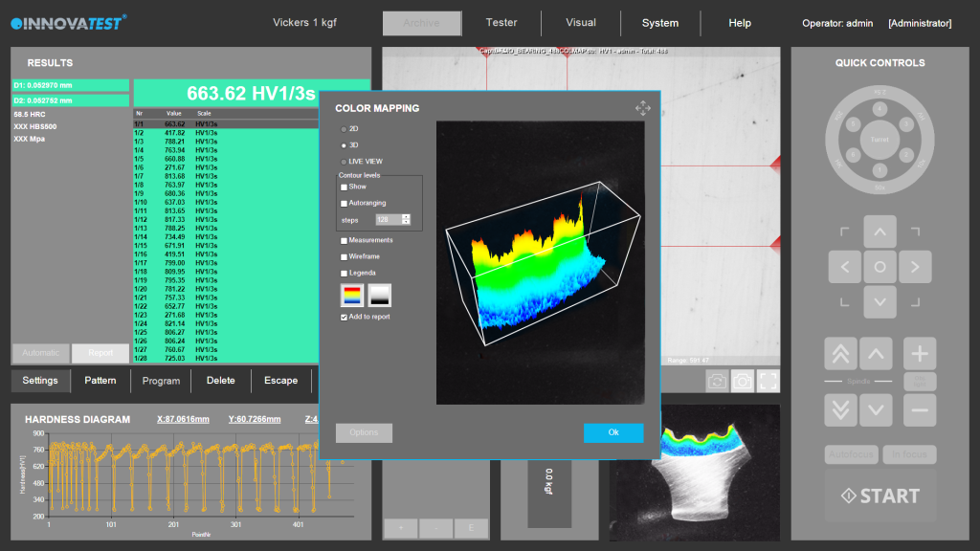Viewport: 980px width, 551px height.
Task: Click the Automatic button in Results
Action: [40, 353]
